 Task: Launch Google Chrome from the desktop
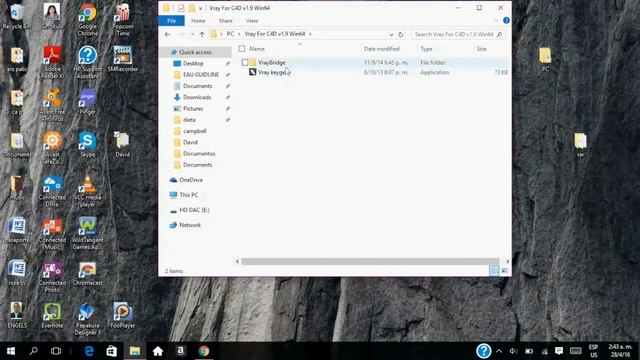87,20
